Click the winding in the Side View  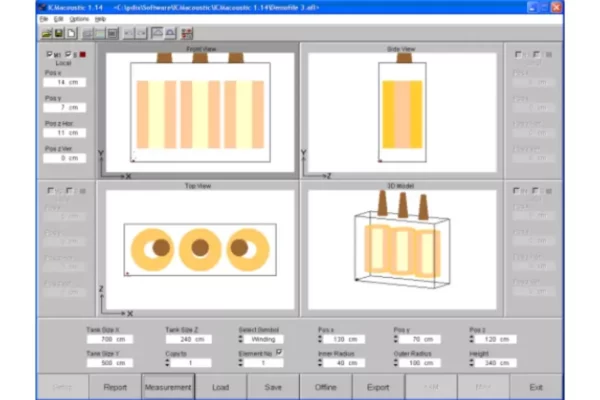(402, 114)
